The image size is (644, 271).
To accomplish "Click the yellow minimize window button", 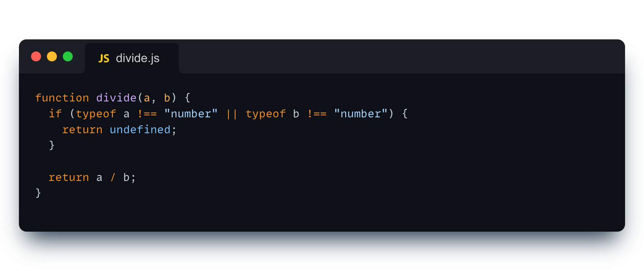I will coord(52,56).
